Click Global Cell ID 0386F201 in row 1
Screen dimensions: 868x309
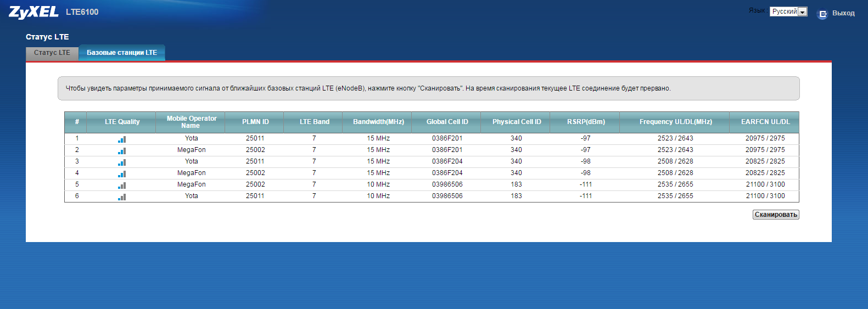pyautogui.click(x=447, y=138)
